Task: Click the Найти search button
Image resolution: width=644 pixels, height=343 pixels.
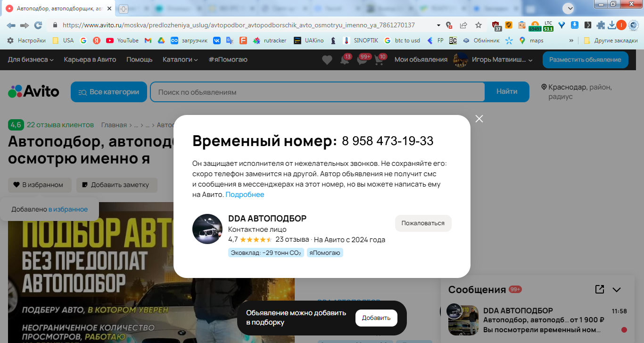Action: click(507, 92)
